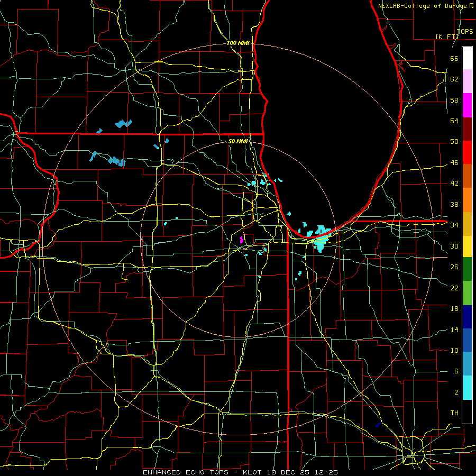Pick the dark orange legend swatch
Viewport: 476px width, 476px height.
pyautogui.click(x=467, y=176)
